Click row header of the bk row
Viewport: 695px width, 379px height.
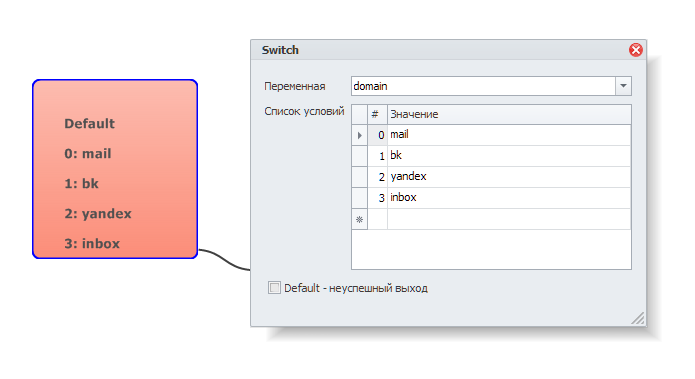359,156
